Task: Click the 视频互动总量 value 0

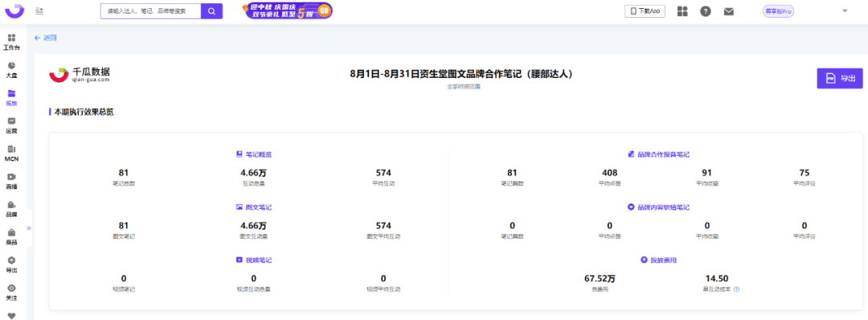Action: pyautogui.click(x=253, y=278)
